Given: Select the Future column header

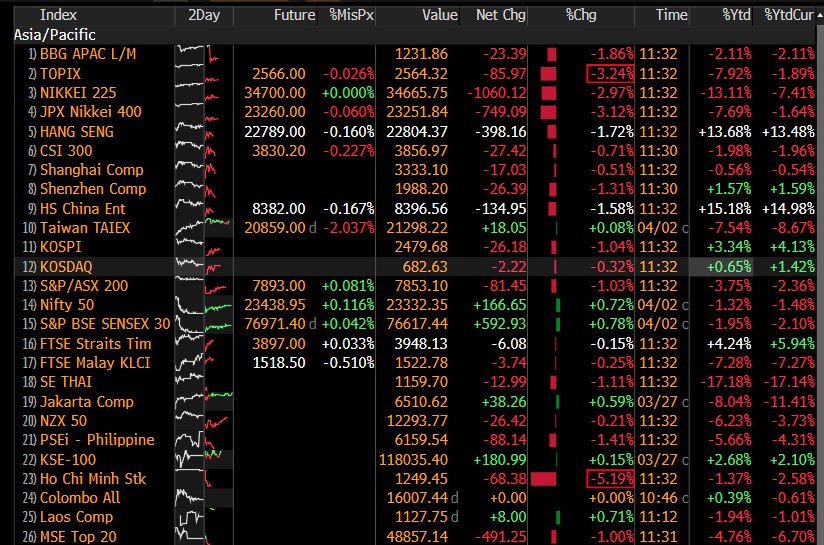Looking at the screenshot, I should pos(294,15).
